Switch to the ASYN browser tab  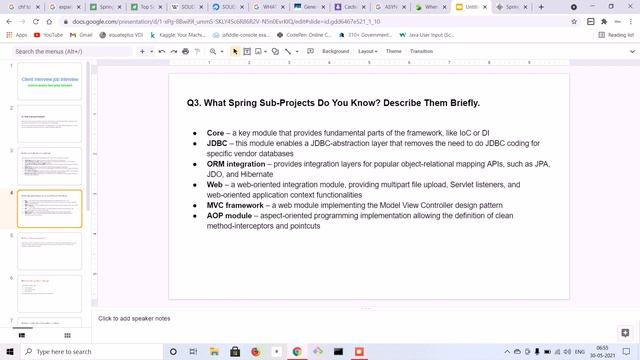[391, 7]
